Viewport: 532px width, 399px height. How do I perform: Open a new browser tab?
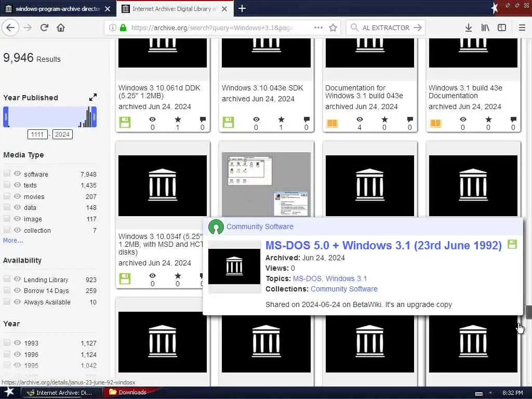[x=242, y=8]
